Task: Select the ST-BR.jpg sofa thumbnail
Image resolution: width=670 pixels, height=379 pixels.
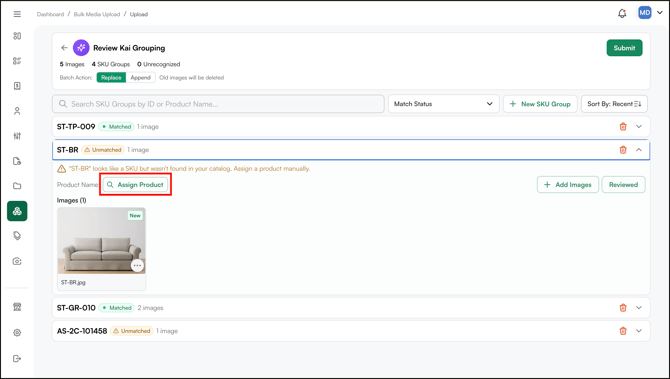Action: click(x=101, y=241)
